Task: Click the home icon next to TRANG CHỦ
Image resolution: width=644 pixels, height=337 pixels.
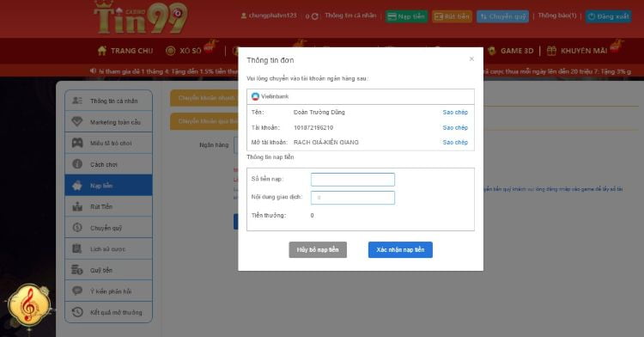Action: [102, 51]
